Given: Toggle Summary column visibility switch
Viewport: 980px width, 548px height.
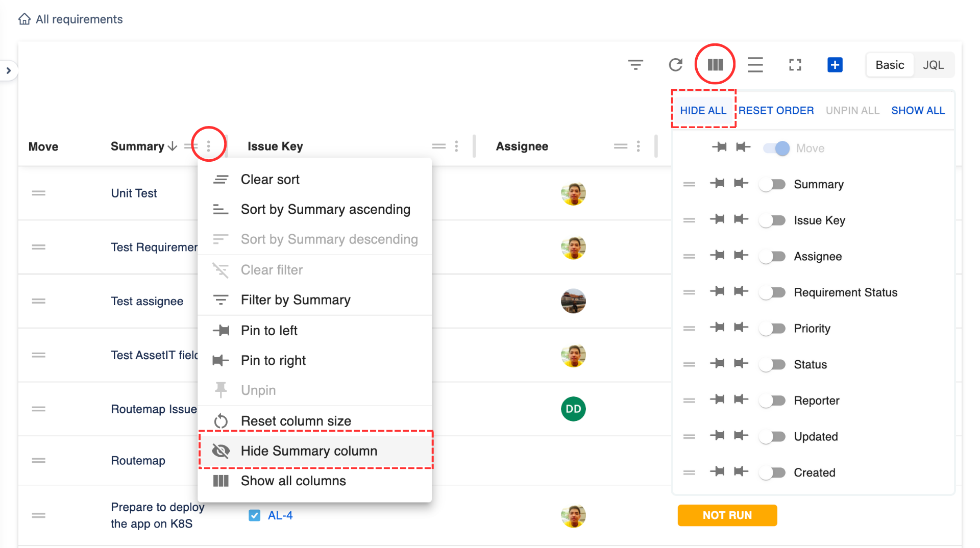Looking at the screenshot, I should point(772,184).
